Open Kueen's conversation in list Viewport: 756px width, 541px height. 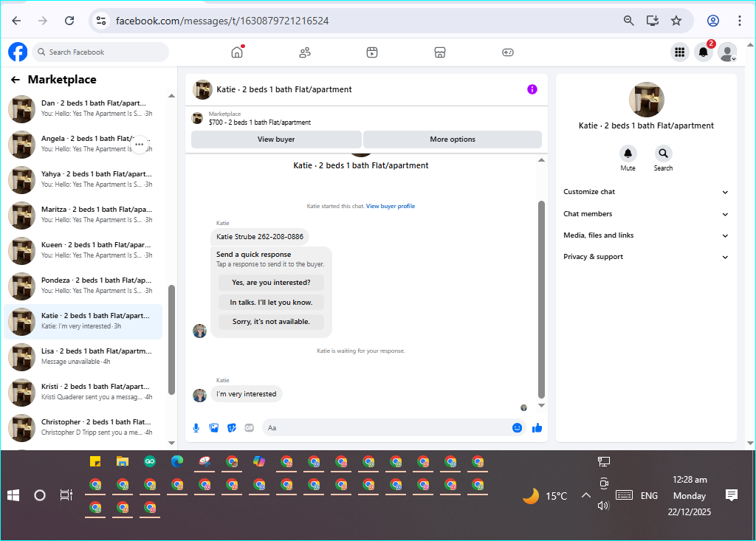coord(83,250)
